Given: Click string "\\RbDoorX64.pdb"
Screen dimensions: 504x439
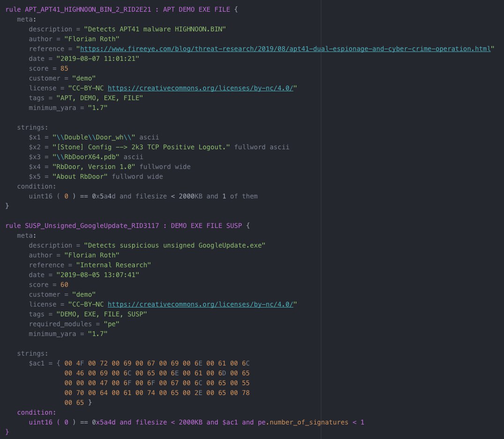Looking at the screenshot, I should point(86,157).
